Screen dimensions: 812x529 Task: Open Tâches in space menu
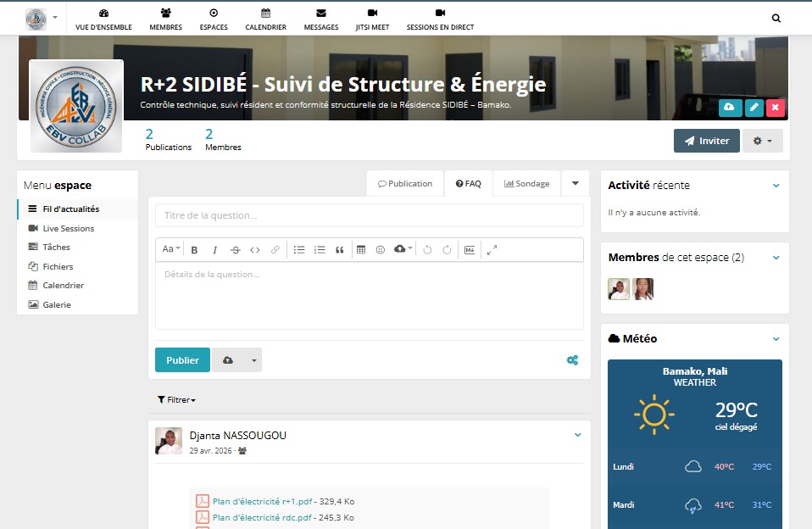(78, 248)
